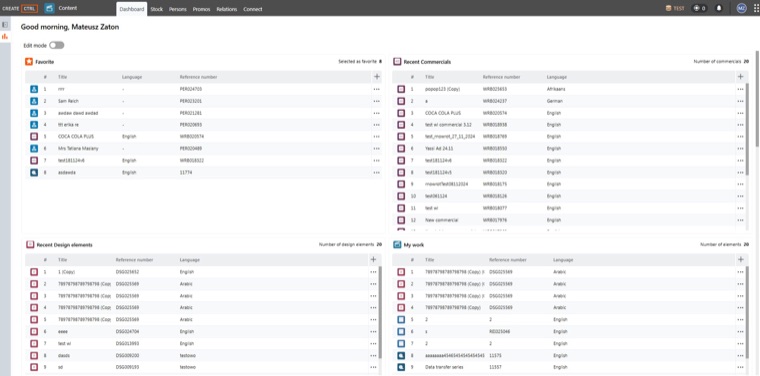Viewport: 760px width, 376px height.
Task: Open more options for popop123 (Copy) commercial
Action: 740,89
